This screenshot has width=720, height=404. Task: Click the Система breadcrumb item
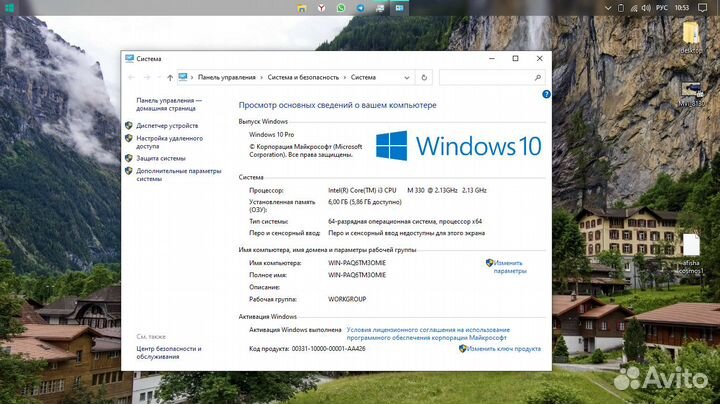[363, 78]
